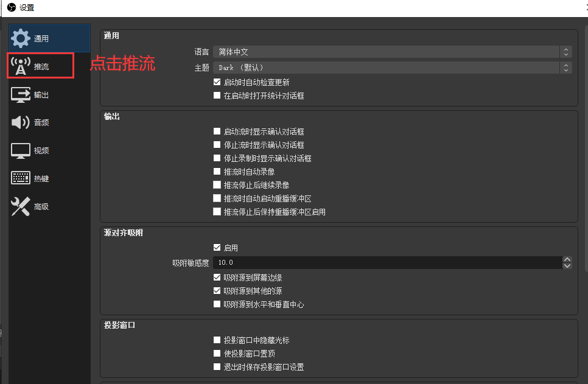Decrease 吸附敏感度 with the down arrow
Viewport: 588px width, 384px height.
coord(567,266)
